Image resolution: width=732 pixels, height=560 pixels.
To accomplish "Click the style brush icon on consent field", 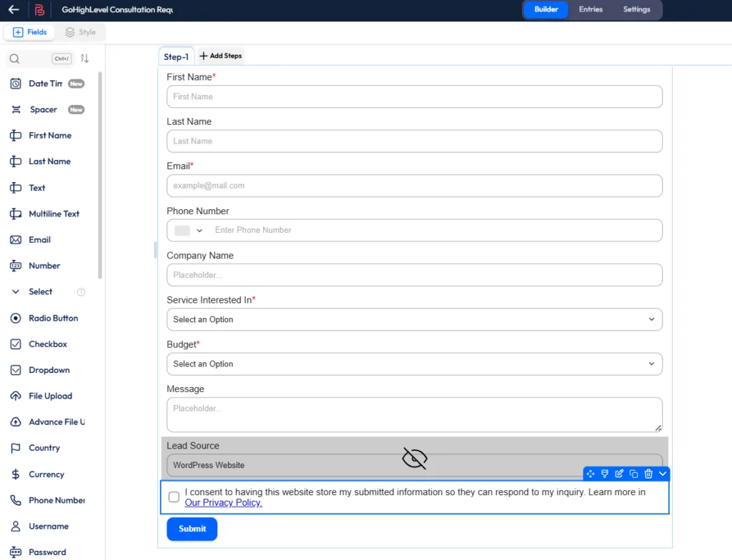I will (x=605, y=474).
